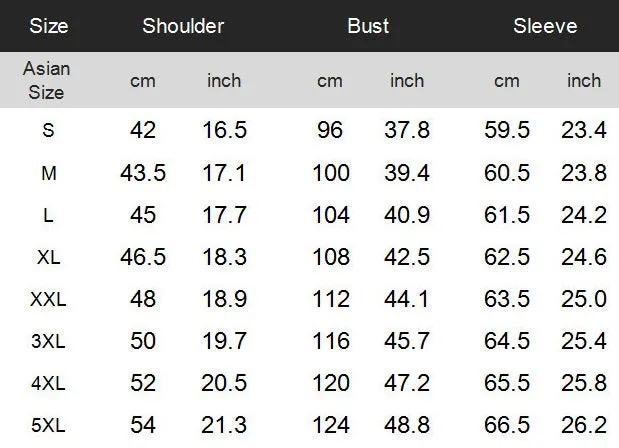This screenshot has height=448, width=619.
Task: Click shoulder inch value 16.5
Action: pos(225,130)
